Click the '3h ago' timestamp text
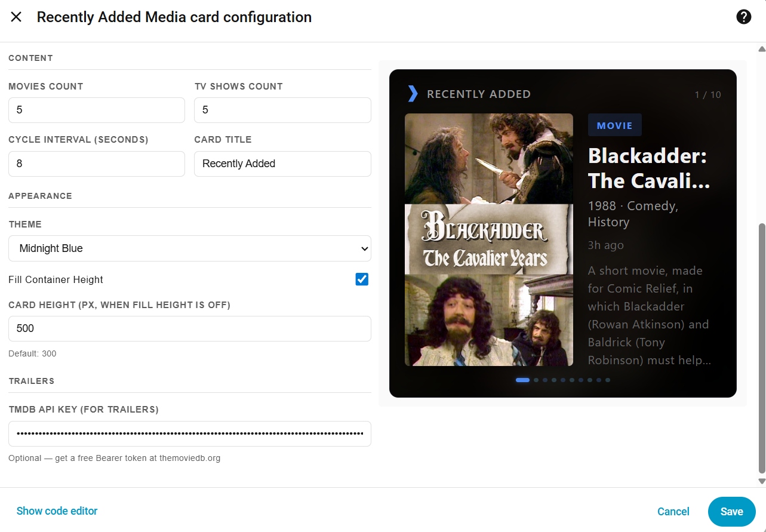The image size is (766, 532). (x=606, y=245)
